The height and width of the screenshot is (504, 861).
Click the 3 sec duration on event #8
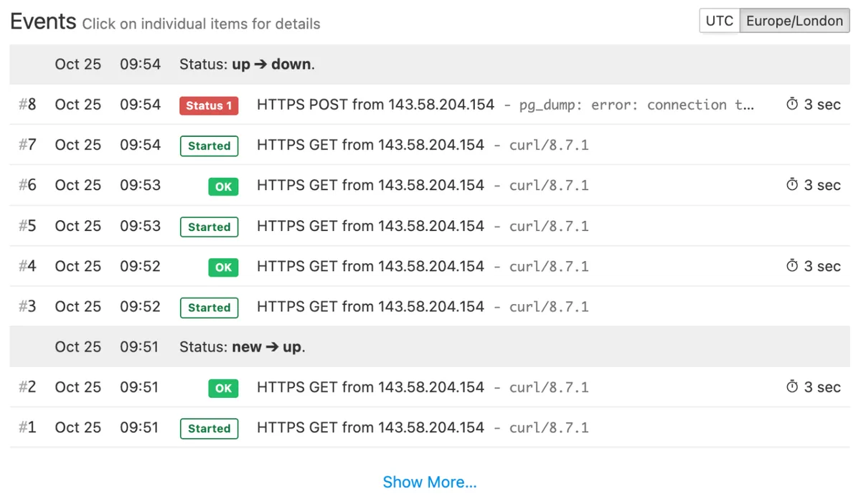822,105
